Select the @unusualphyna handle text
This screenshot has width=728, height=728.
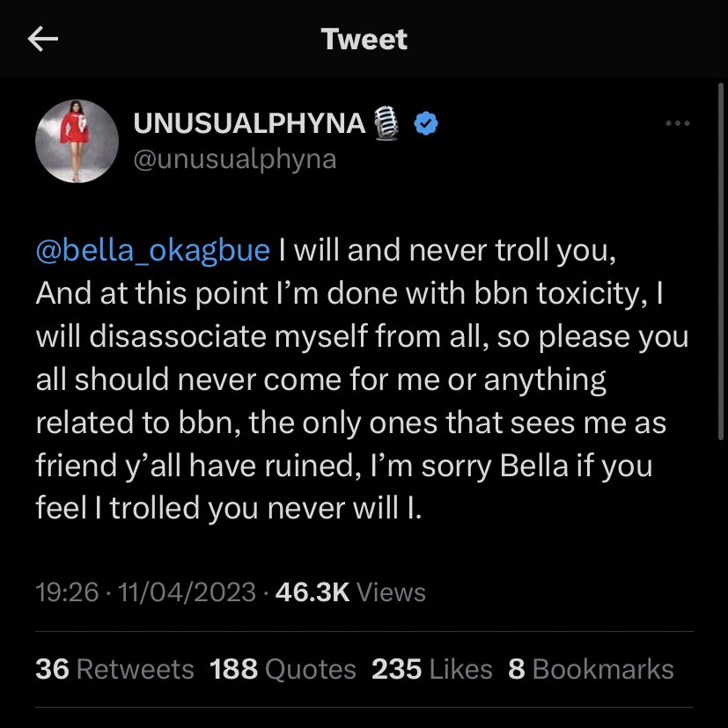(234, 158)
